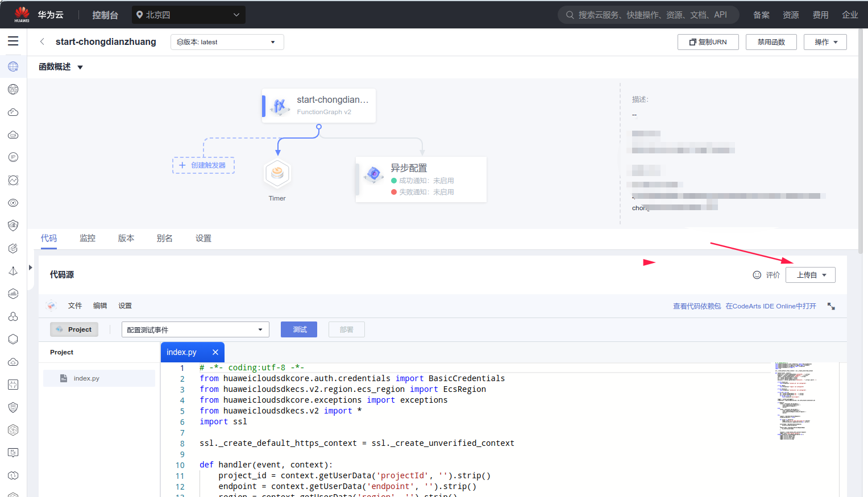Image resolution: width=868 pixels, height=497 pixels.
Task: Click the start-chongdianzhuang function title
Action: click(106, 41)
